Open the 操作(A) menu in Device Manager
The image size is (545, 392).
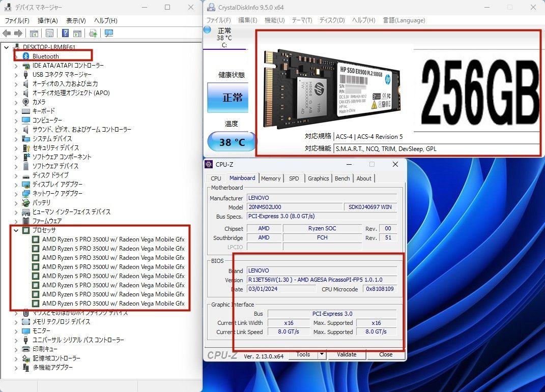(47, 21)
